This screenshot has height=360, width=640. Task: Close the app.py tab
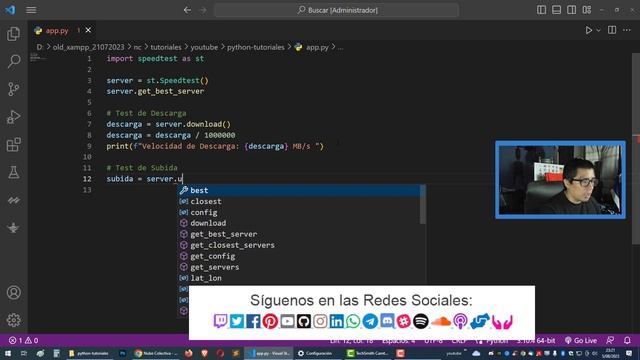88,30
